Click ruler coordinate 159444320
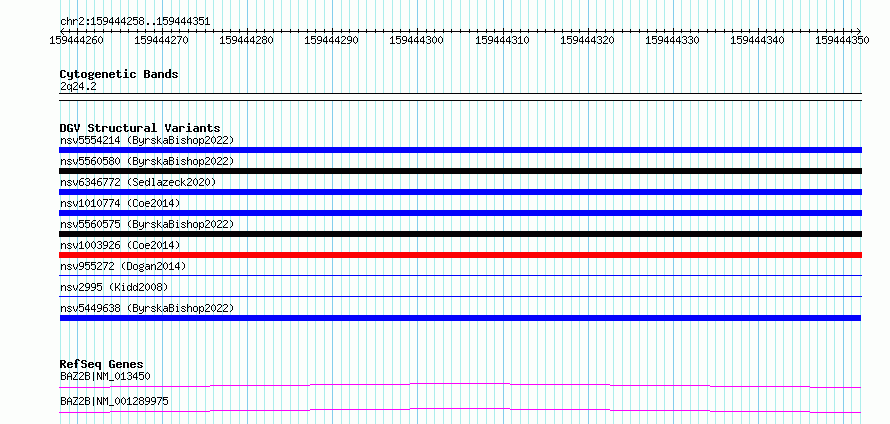 587,40
